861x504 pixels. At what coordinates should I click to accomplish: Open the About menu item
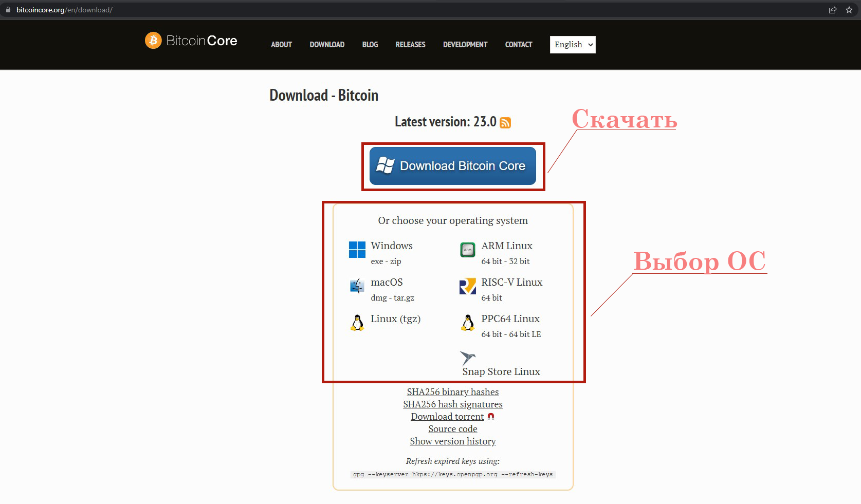[x=282, y=45]
